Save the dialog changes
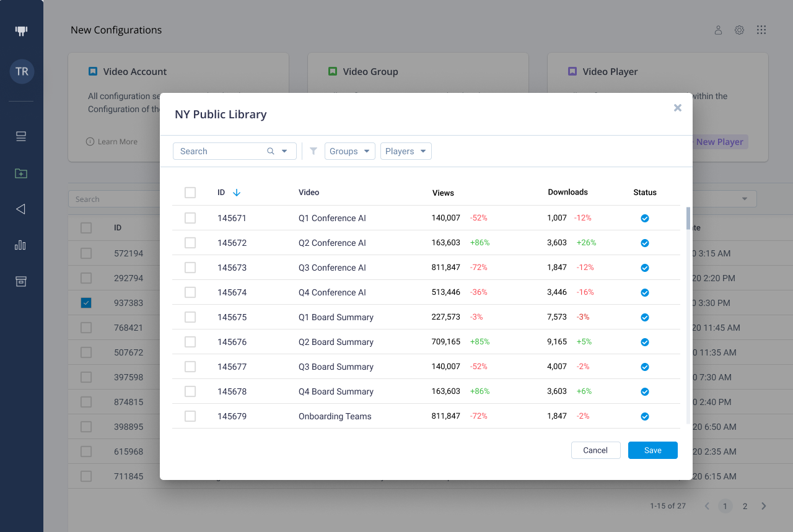793x532 pixels. (x=653, y=450)
